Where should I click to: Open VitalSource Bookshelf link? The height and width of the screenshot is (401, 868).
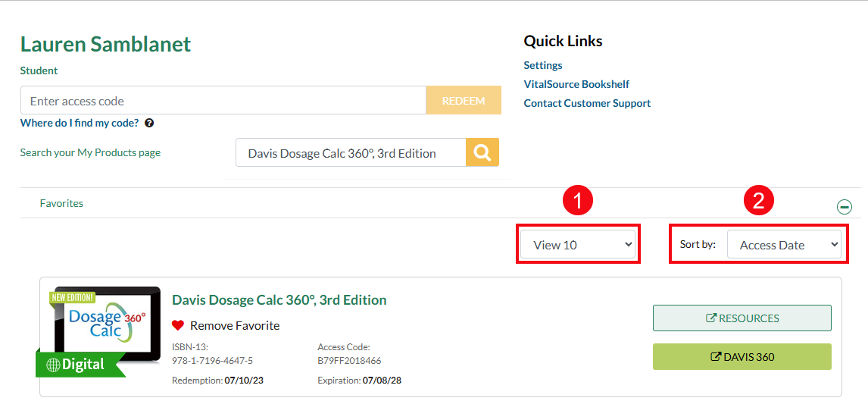[576, 84]
